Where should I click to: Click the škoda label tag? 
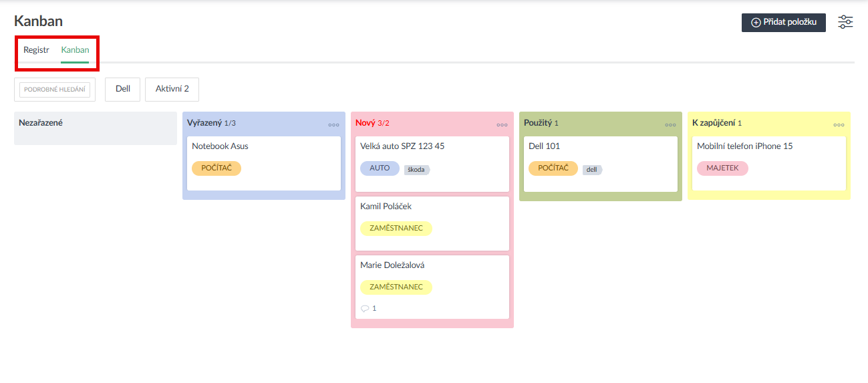click(417, 170)
